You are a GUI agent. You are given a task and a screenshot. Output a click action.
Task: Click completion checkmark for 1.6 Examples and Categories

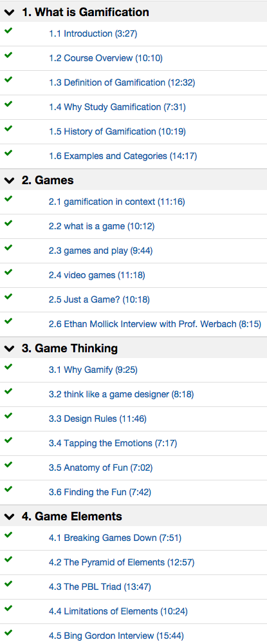click(x=8, y=153)
